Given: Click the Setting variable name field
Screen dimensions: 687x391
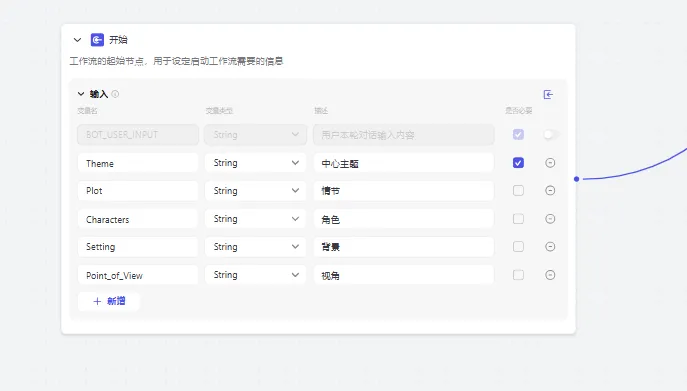Looking at the screenshot, I should pos(138,247).
